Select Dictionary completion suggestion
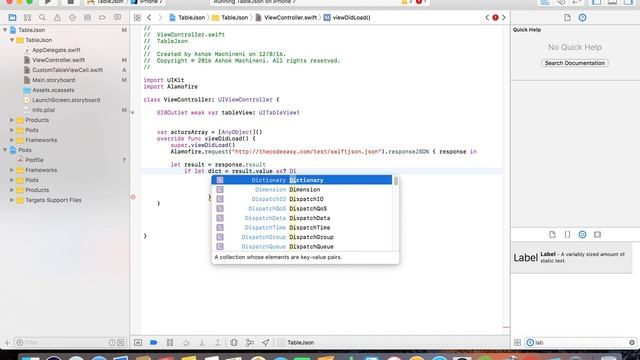 point(302,180)
